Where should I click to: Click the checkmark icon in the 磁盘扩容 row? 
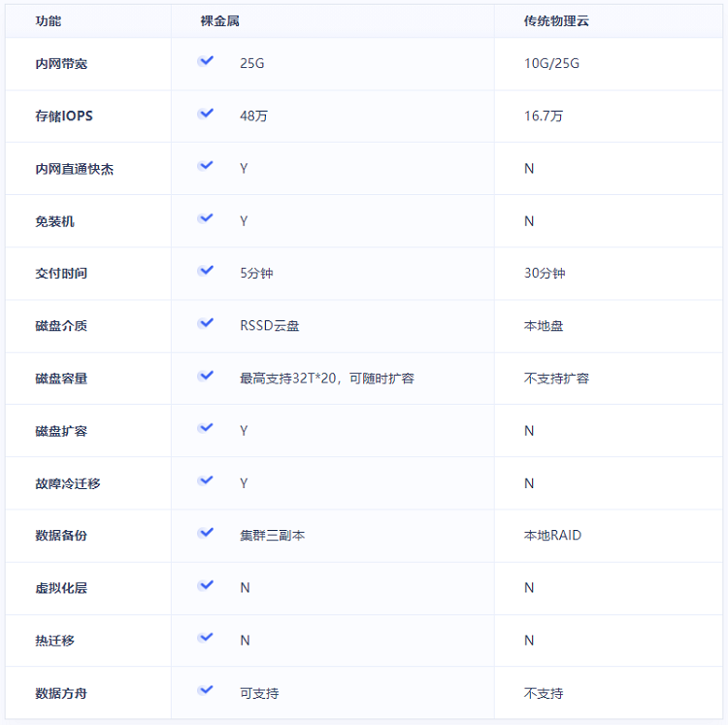pyautogui.click(x=205, y=428)
